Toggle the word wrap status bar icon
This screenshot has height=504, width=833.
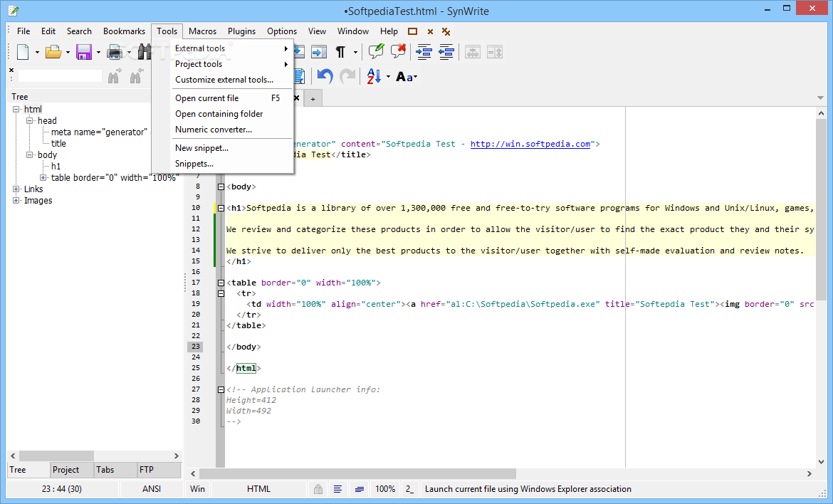point(337,489)
